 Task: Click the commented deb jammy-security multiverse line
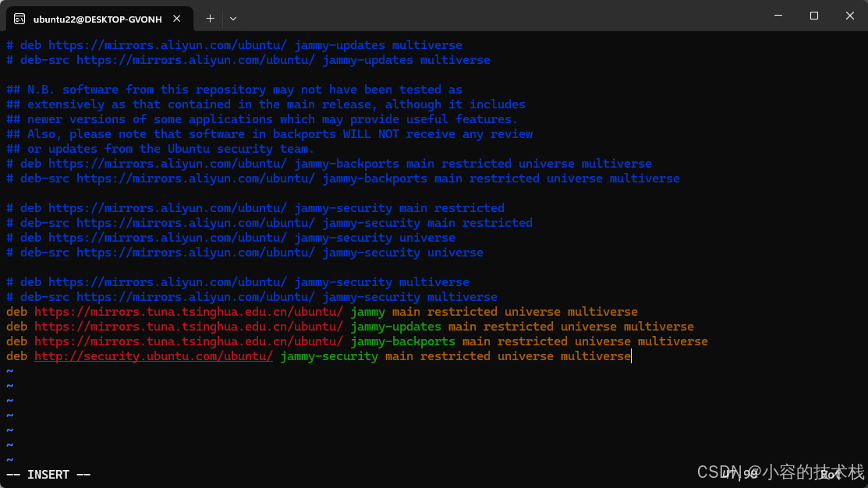pyautogui.click(x=238, y=282)
